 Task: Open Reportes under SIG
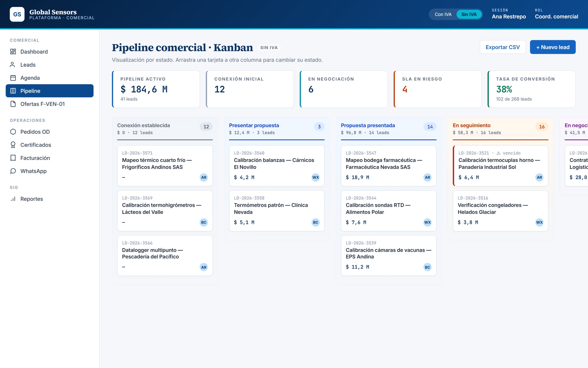49,199
